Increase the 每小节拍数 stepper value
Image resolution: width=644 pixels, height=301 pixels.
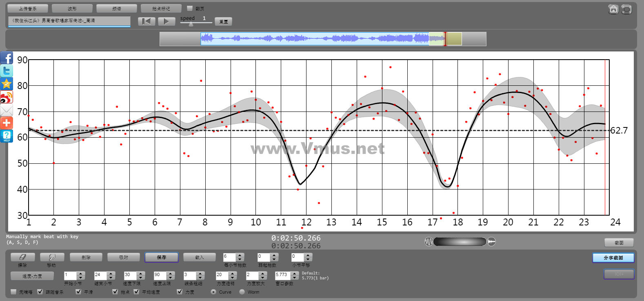240,255
